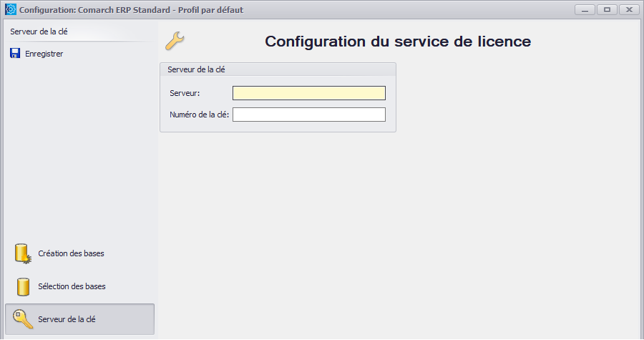Click the Création des bases cylinder icon
This screenshot has width=644, height=340.
pyautogui.click(x=23, y=254)
